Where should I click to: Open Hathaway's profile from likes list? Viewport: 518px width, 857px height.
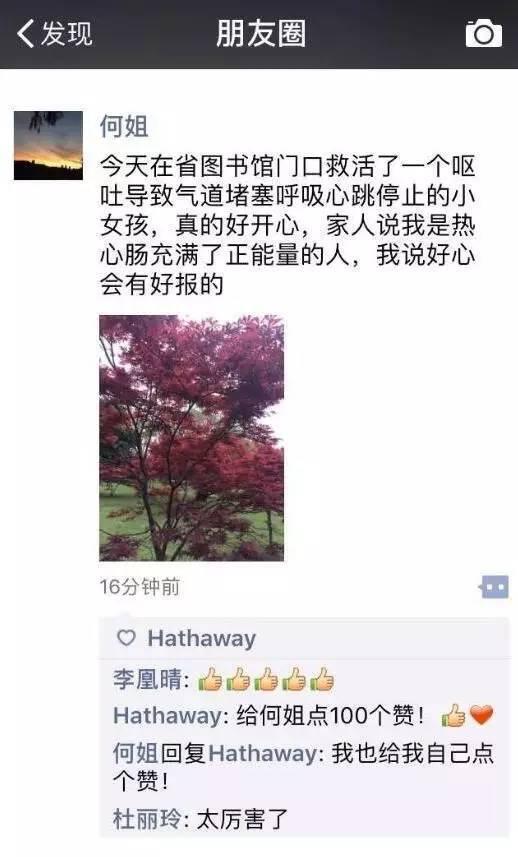point(202,638)
